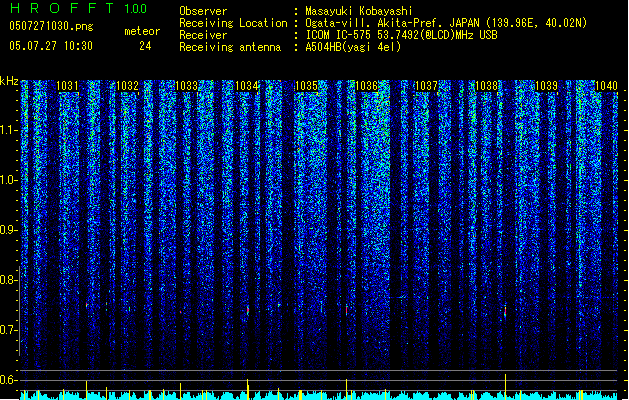The width and height of the screenshot is (629, 400).
Task: Click the 0.8 frequency axis label
Action: click(9, 280)
